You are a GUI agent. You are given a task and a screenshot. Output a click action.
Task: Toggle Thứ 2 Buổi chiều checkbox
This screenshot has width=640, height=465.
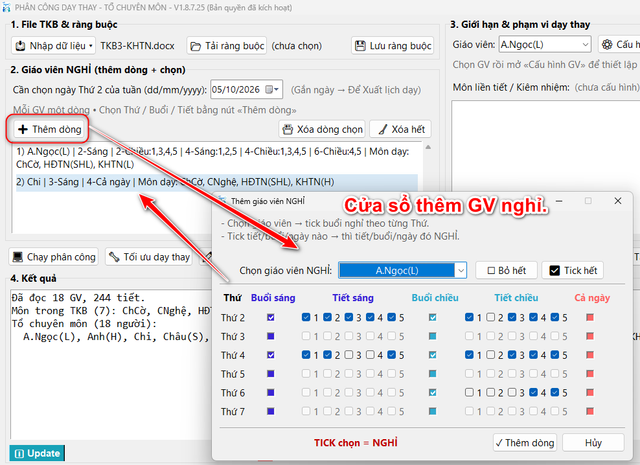pos(433,317)
